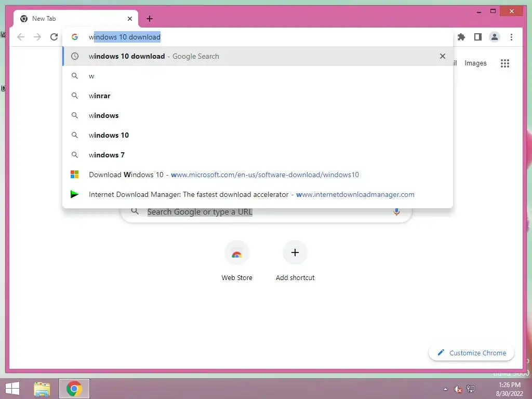Click the green Internet Download Manager icon

pos(75,194)
